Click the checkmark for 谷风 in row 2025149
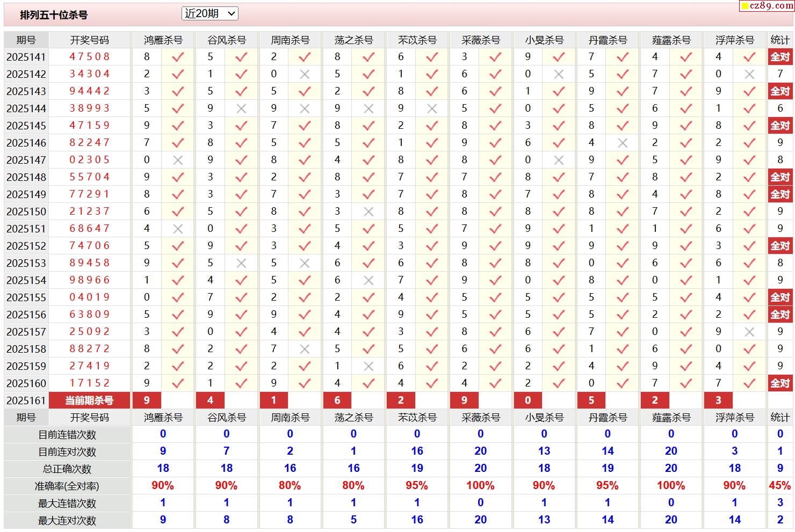795x532 pixels. [241, 194]
